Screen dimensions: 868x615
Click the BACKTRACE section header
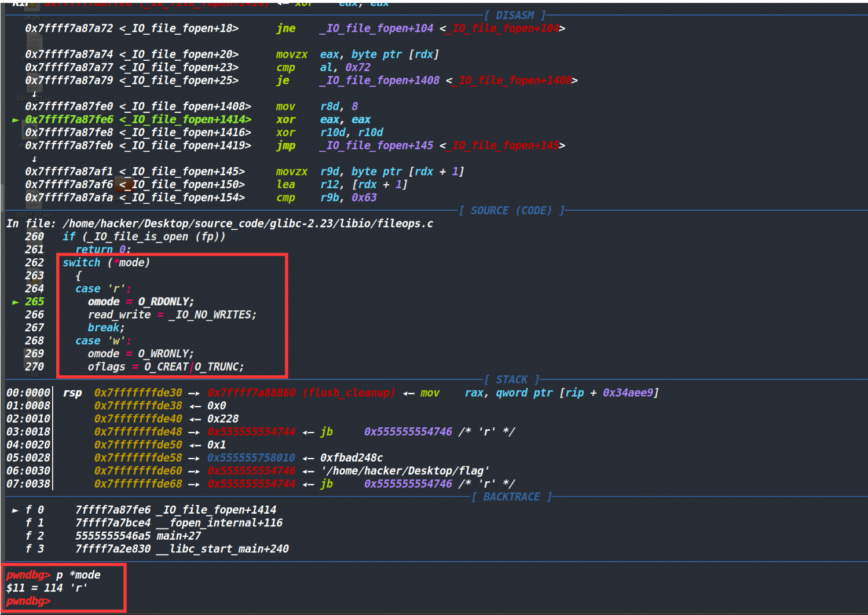coord(511,497)
